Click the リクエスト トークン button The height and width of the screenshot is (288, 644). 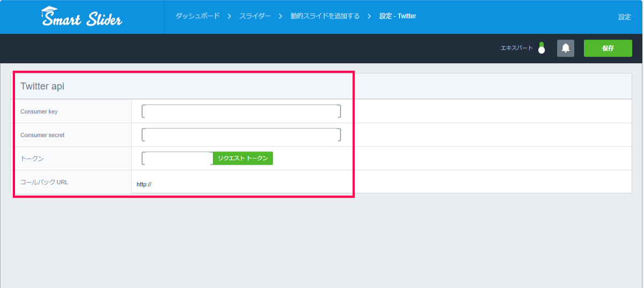pyautogui.click(x=243, y=158)
